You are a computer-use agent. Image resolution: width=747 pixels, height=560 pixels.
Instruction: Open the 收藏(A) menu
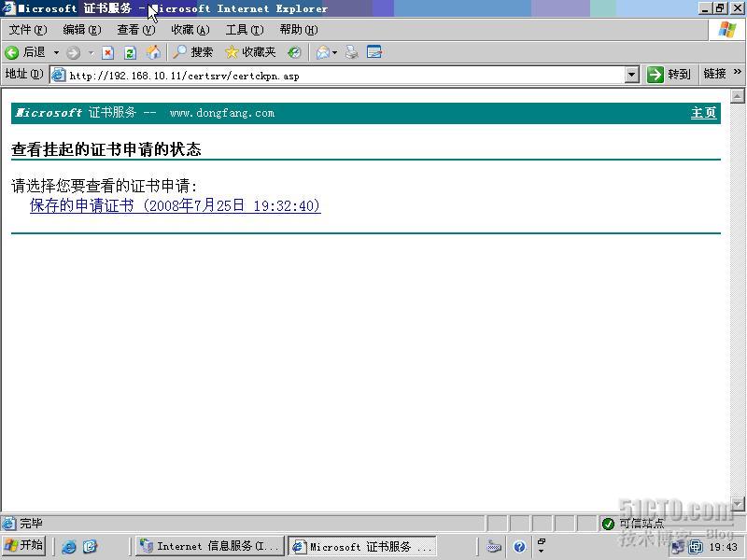click(190, 30)
